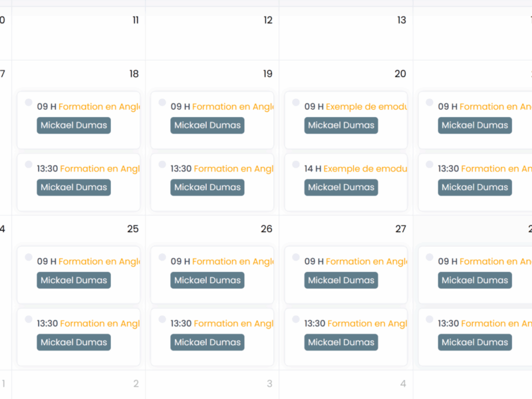Click status dot on 09 H event, day 25
Image resolution: width=532 pixels, height=399 pixels.
click(29, 257)
